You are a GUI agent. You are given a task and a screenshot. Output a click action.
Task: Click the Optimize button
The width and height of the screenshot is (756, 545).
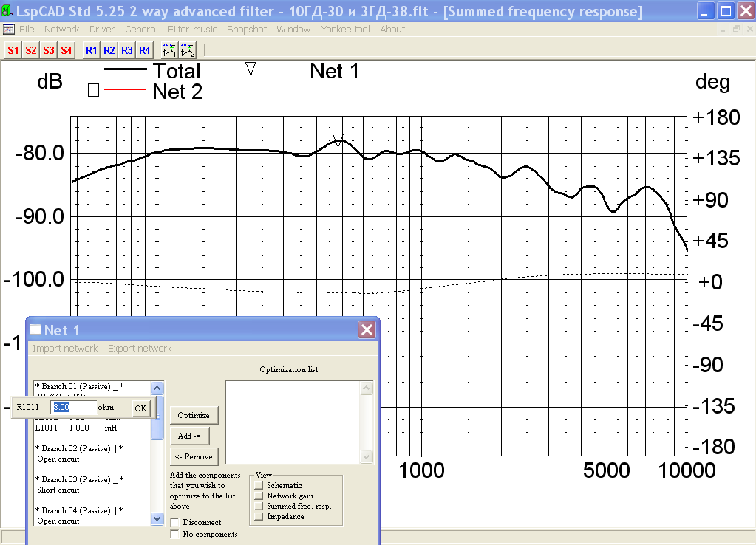pyautogui.click(x=194, y=415)
